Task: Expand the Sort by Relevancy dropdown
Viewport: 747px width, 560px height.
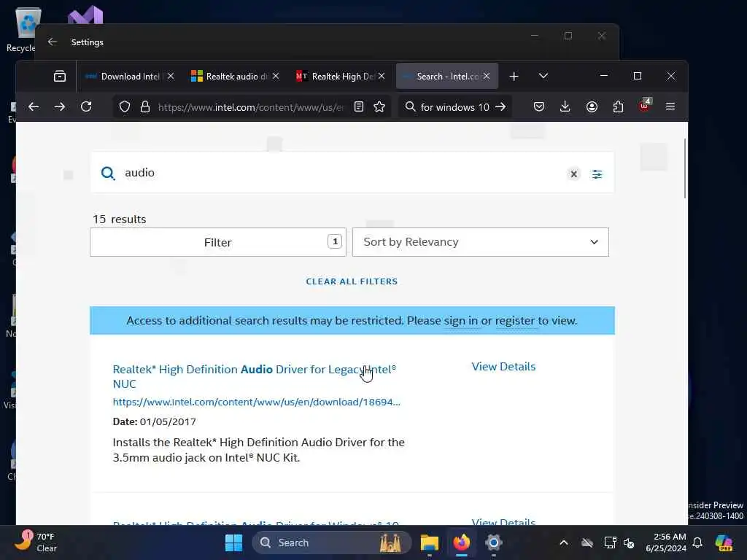Action: tap(480, 242)
